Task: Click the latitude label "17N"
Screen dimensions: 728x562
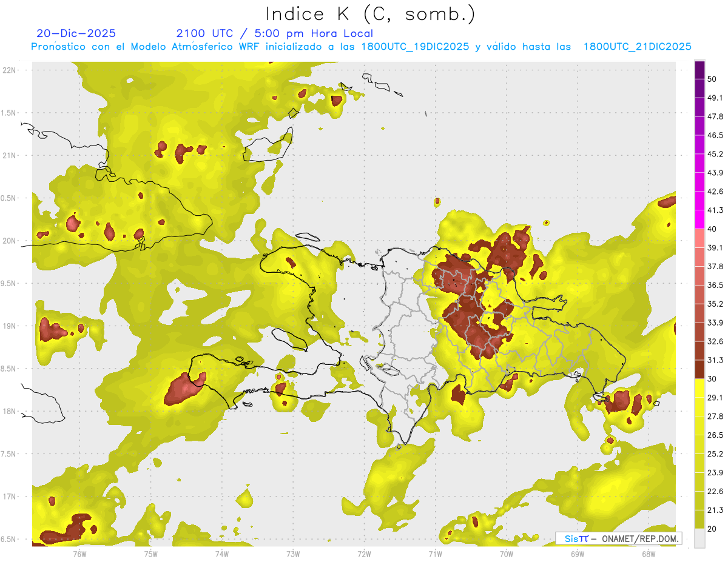Action: tap(10, 497)
